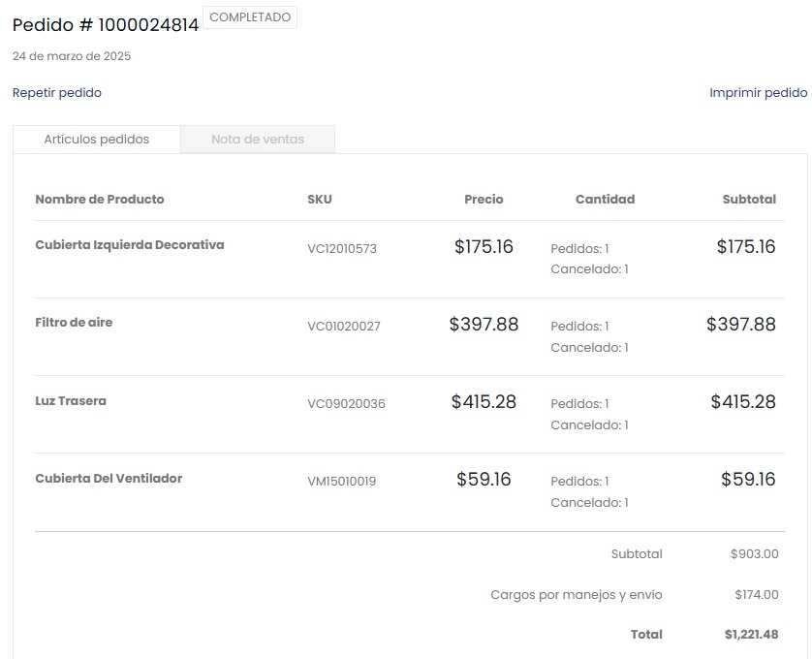Select Pedidos: 1 in Filtro de aire row
The width and height of the screenshot is (812, 659).
(x=579, y=327)
